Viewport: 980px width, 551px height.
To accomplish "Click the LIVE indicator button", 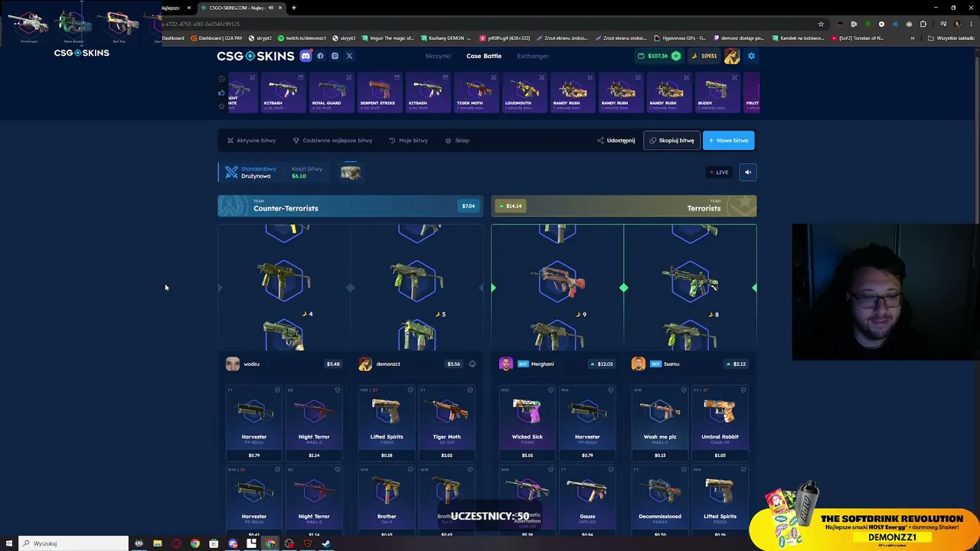I will (719, 172).
